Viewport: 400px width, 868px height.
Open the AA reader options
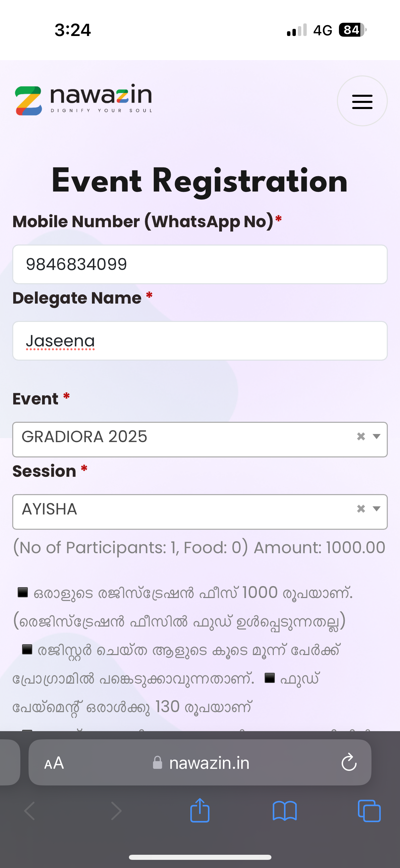coord(54,763)
